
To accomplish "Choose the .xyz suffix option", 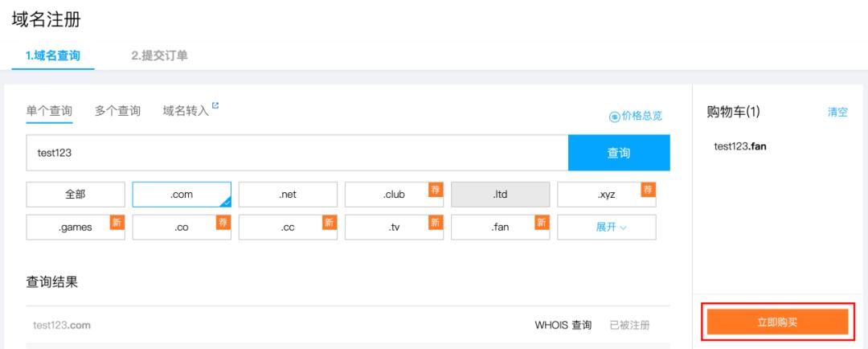I will click(606, 194).
